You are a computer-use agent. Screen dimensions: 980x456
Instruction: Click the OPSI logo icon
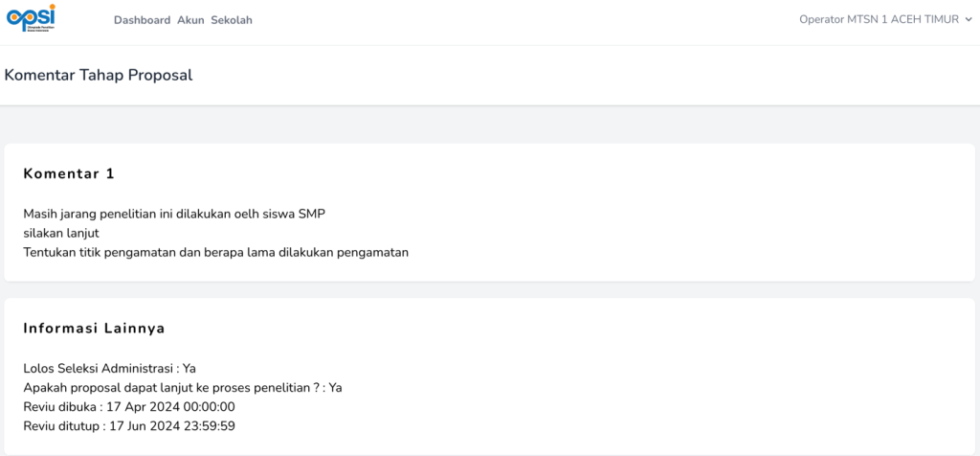tap(31, 17)
